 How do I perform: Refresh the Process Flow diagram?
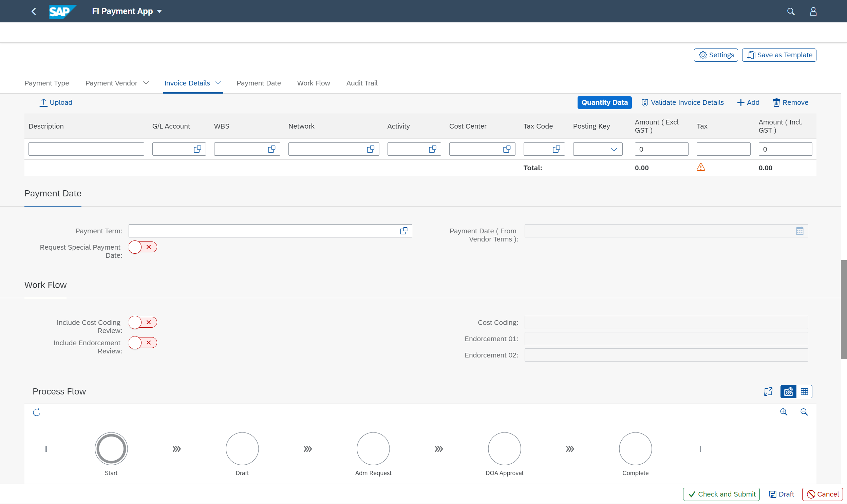click(37, 412)
